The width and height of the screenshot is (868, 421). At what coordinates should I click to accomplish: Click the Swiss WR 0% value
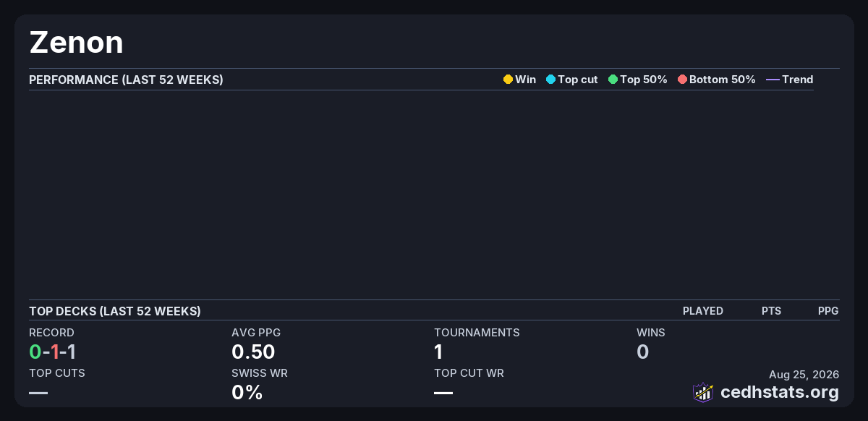(x=247, y=393)
